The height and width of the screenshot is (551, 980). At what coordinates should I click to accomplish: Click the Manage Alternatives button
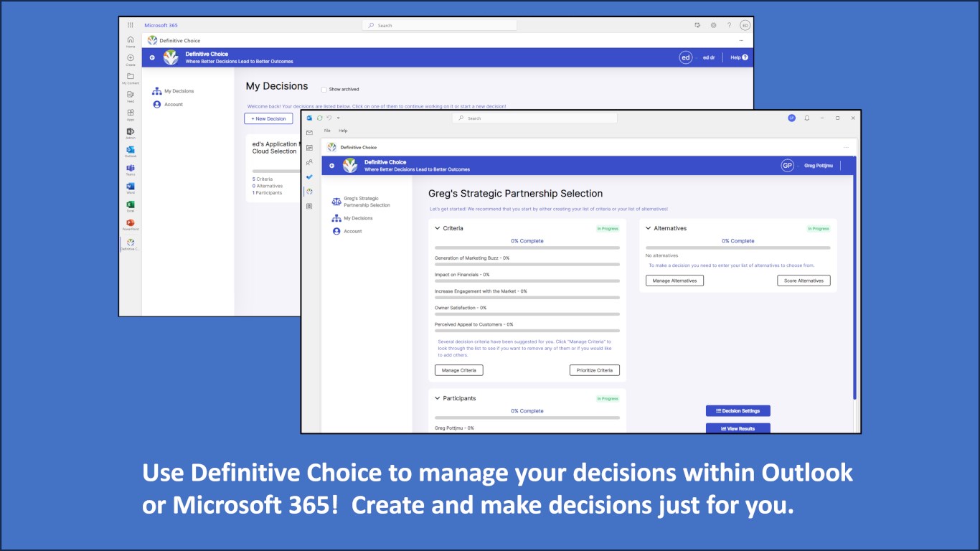[x=674, y=281]
